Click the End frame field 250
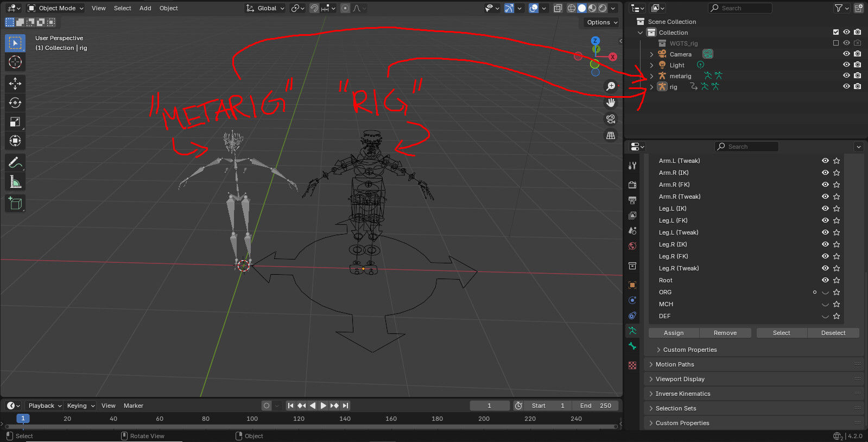 (x=595, y=406)
